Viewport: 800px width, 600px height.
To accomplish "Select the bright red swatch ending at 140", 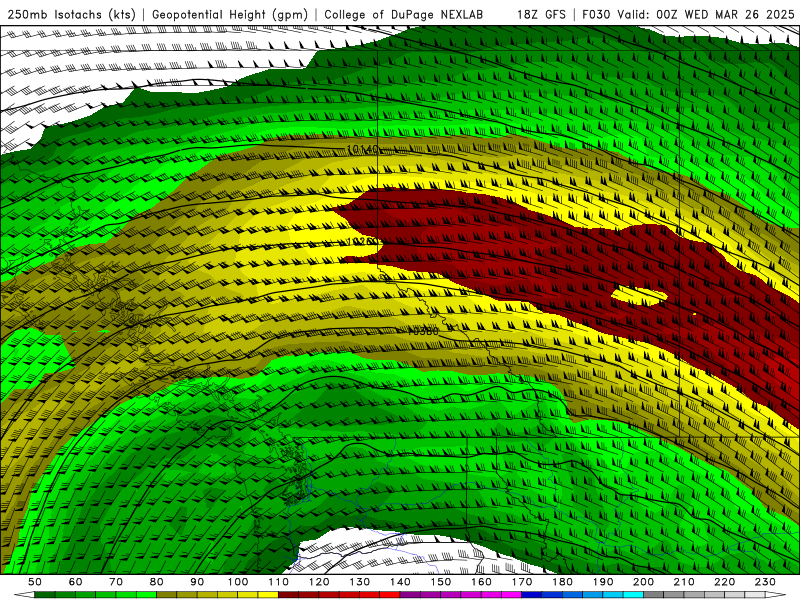I will [390, 595].
